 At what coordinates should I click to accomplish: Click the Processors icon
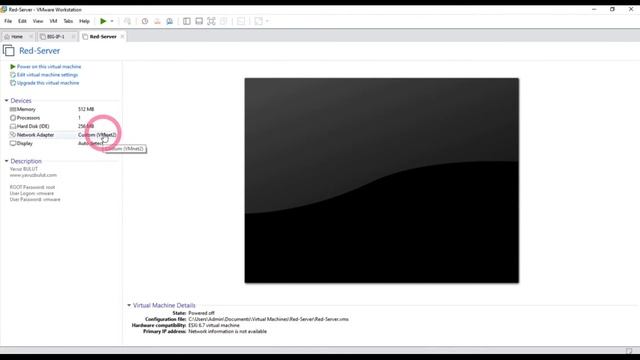tap(13, 118)
